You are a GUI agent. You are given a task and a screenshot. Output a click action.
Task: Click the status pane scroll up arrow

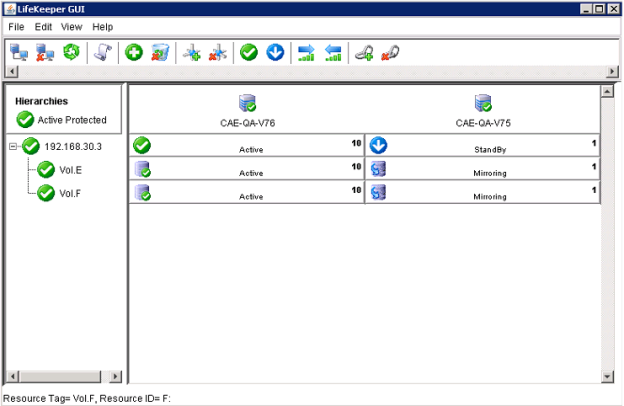pos(607,92)
